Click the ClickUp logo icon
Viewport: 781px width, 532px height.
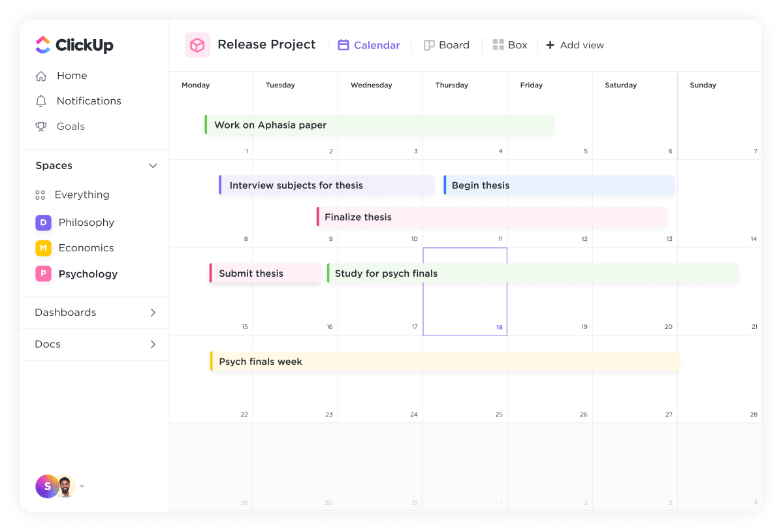(42, 44)
